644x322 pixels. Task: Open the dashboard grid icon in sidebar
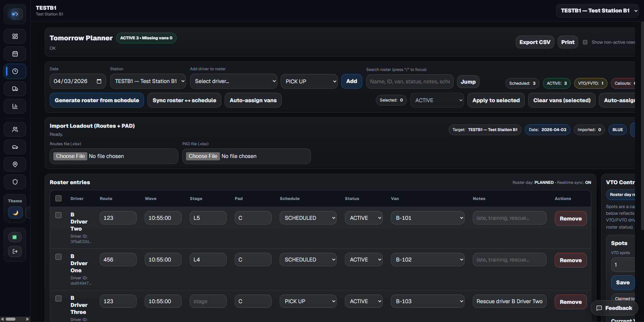tap(15, 36)
